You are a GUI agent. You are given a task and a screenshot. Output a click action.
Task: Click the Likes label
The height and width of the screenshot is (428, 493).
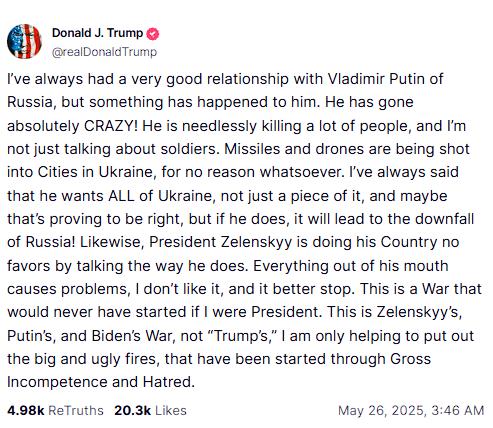[171, 411]
